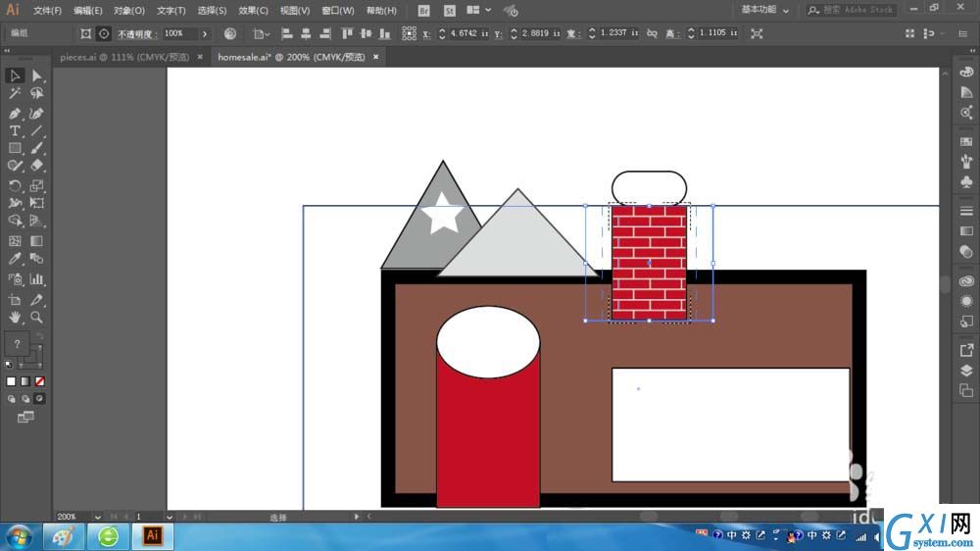Screen dimensions: 980x551
Task: Select the Slice tool
Action: (x=37, y=300)
